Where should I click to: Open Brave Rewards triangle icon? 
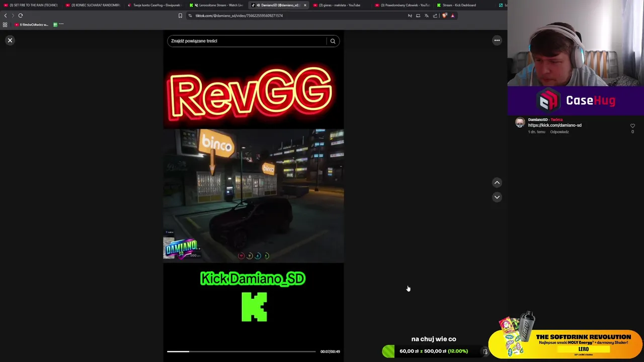point(452,16)
